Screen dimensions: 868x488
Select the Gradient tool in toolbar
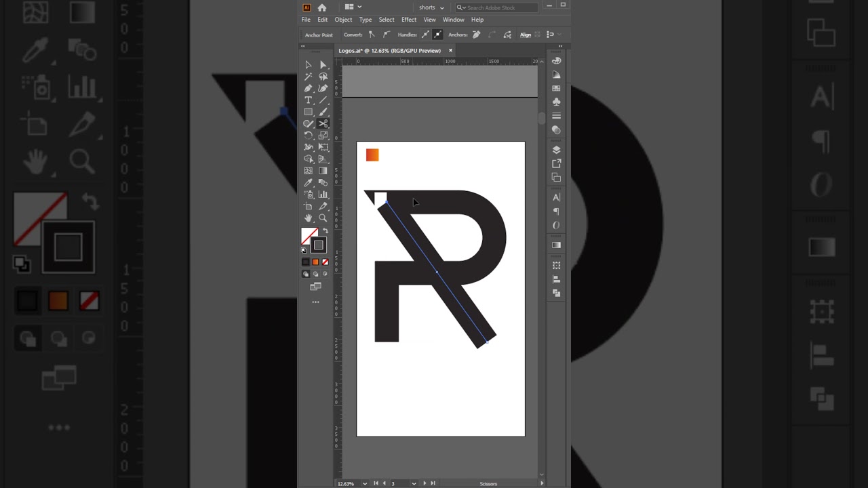point(323,171)
